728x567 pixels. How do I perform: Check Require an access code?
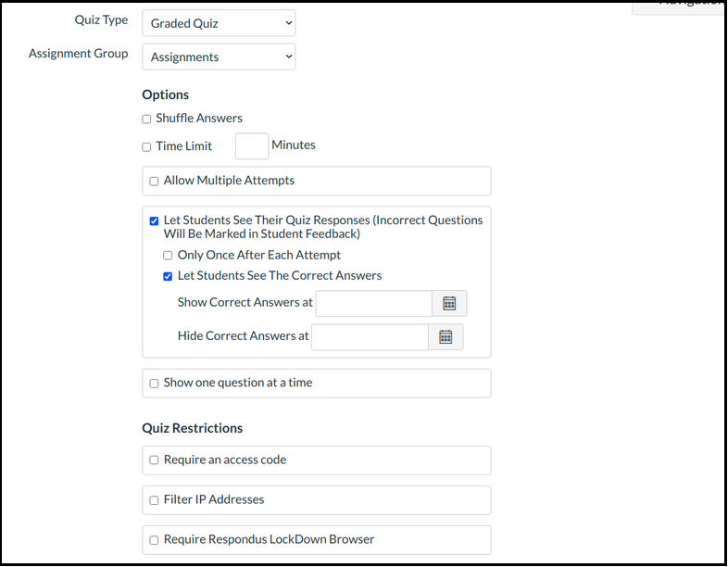[x=154, y=460]
